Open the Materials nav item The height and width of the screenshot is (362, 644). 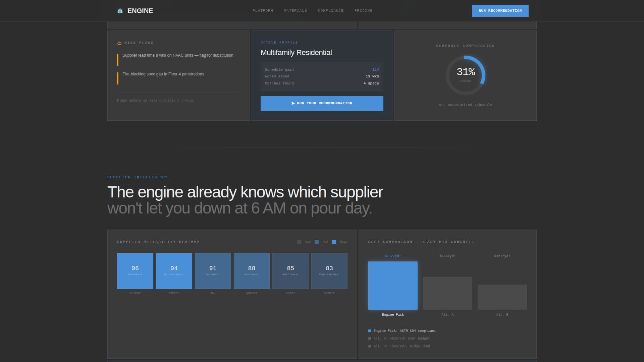pyautogui.click(x=296, y=11)
